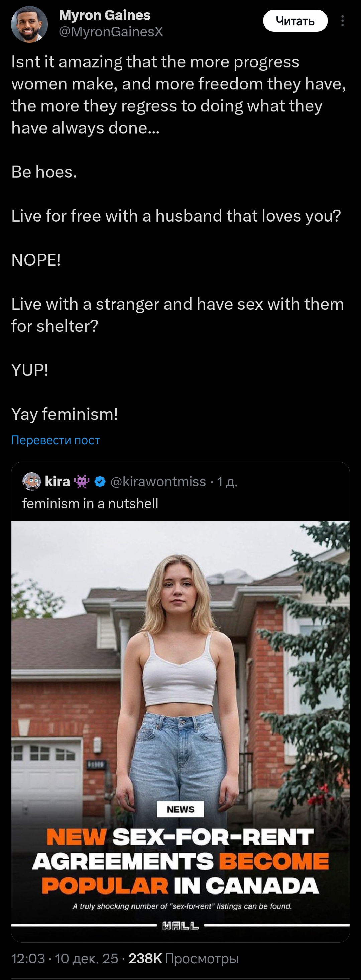Click Перевести пост translate link

(x=55, y=440)
